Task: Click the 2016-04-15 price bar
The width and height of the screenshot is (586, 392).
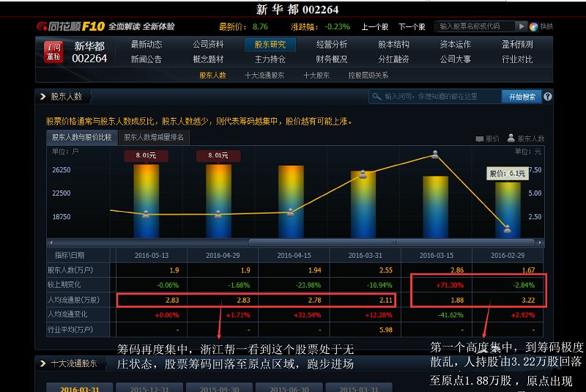Action: pos(291,201)
